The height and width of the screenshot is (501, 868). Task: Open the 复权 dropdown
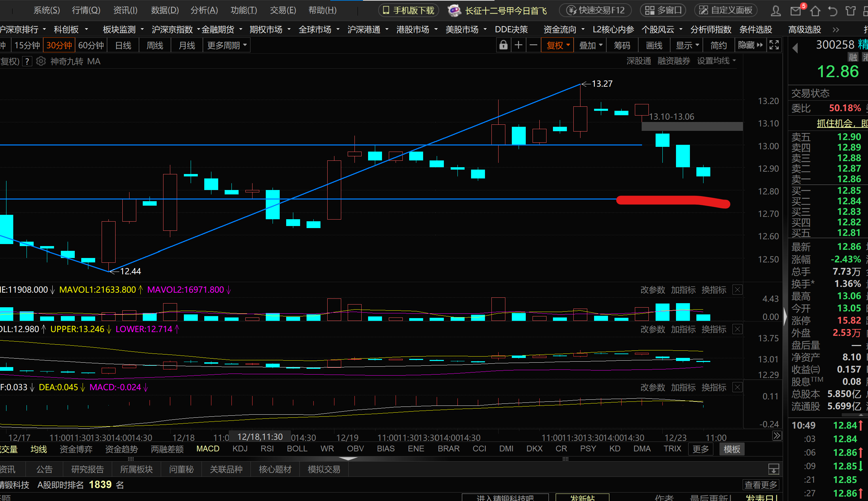tap(558, 45)
